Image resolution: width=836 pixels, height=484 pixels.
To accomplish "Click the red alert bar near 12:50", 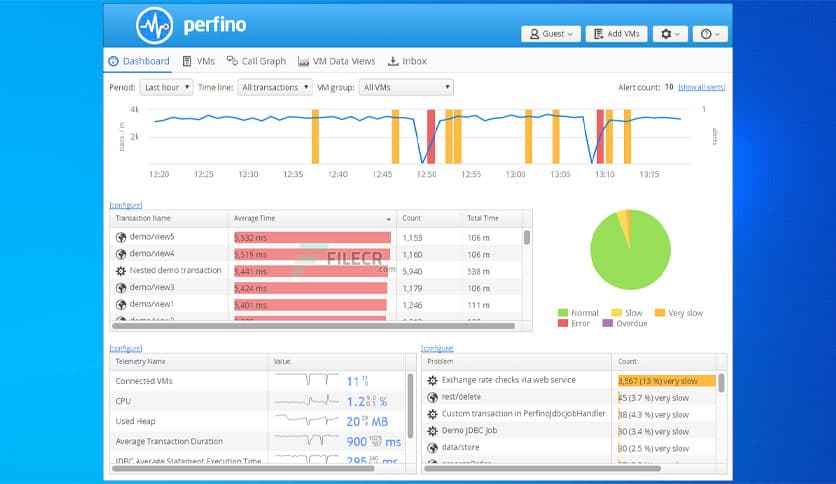I will click(x=431, y=136).
